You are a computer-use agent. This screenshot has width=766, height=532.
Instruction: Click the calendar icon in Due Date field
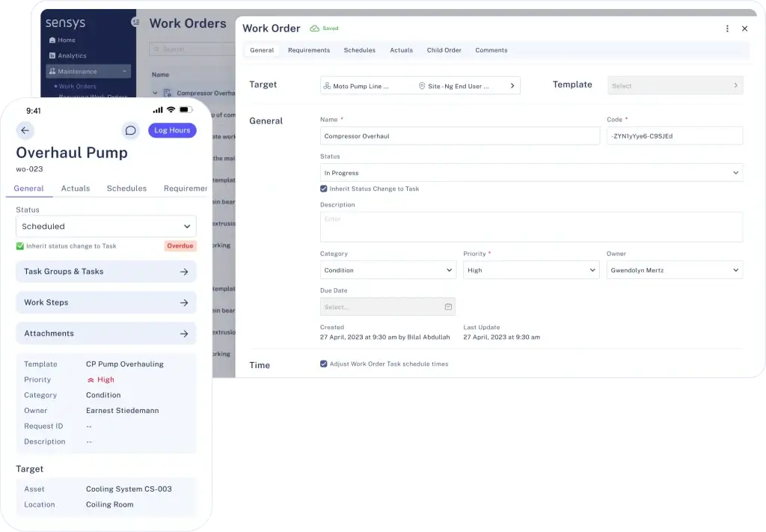[448, 307]
